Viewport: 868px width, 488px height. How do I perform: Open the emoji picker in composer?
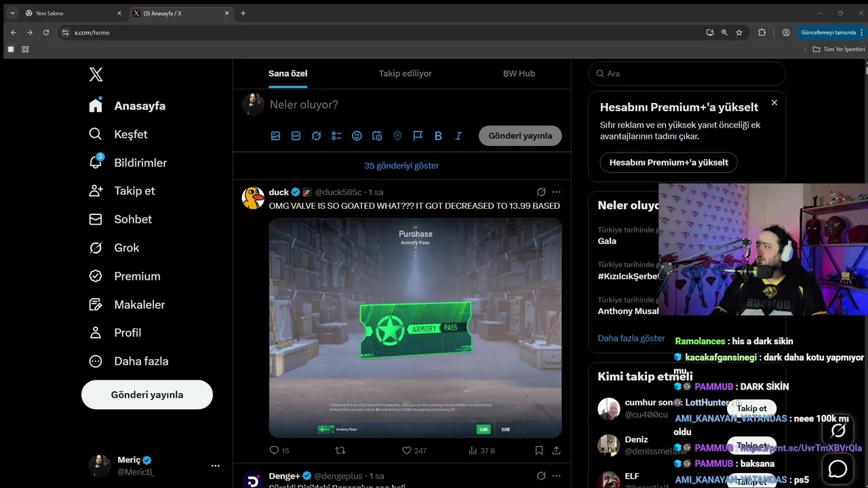(x=357, y=136)
